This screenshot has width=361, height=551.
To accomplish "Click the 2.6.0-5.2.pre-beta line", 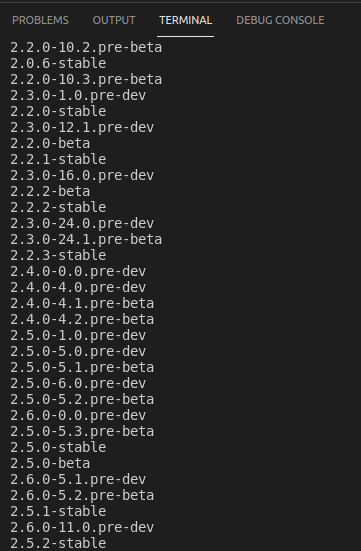I will tap(82, 496).
